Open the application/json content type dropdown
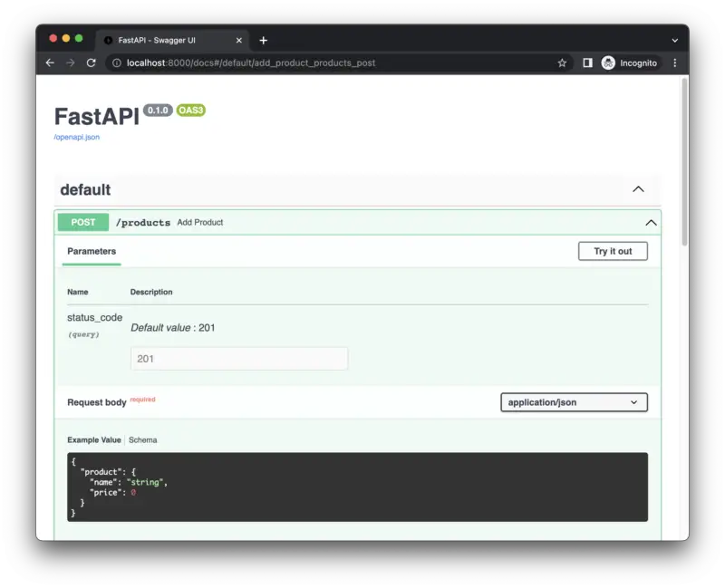Screen dimensions: 725x588 (x=574, y=402)
